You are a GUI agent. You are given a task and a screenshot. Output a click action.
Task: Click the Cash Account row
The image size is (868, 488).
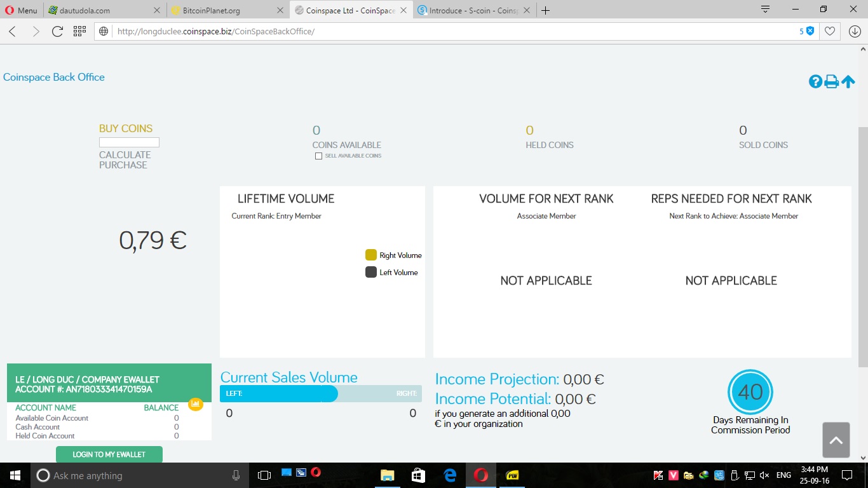(x=97, y=427)
